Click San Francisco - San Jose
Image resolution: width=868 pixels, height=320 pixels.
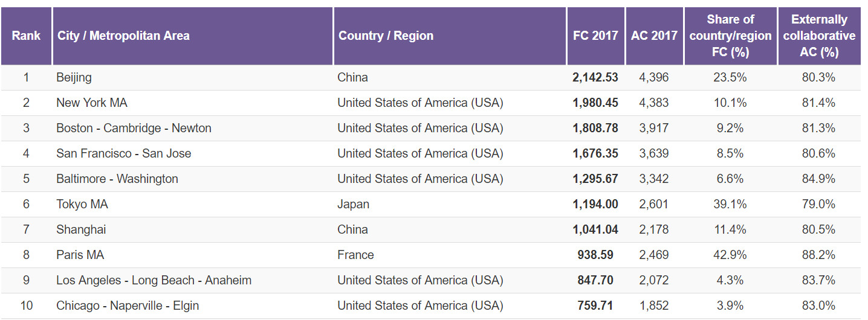(x=123, y=153)
